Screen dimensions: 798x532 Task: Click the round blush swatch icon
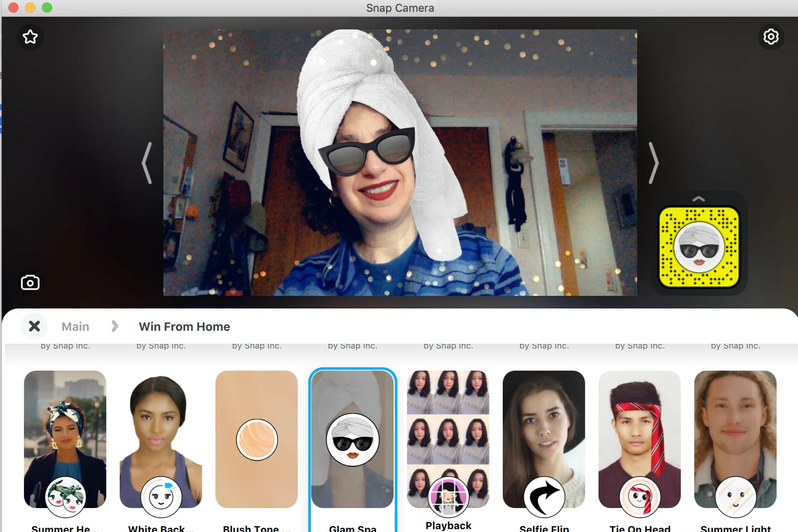(257, 439)
